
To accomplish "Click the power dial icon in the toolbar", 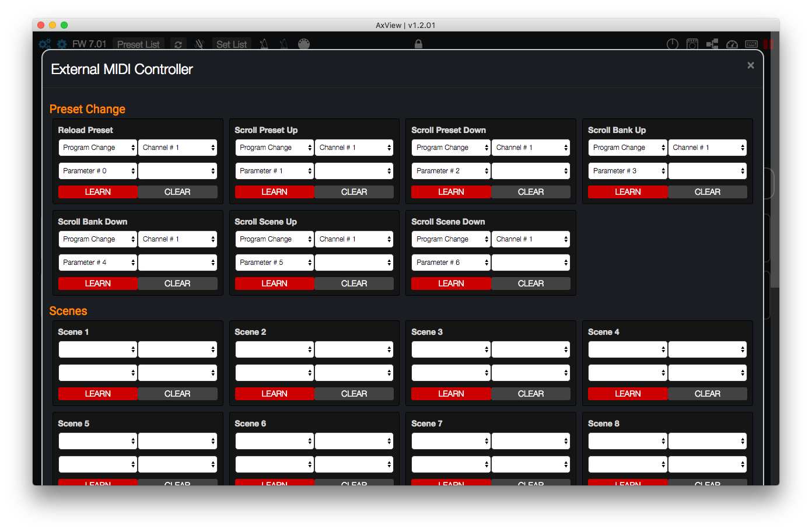I will point(673,44).
